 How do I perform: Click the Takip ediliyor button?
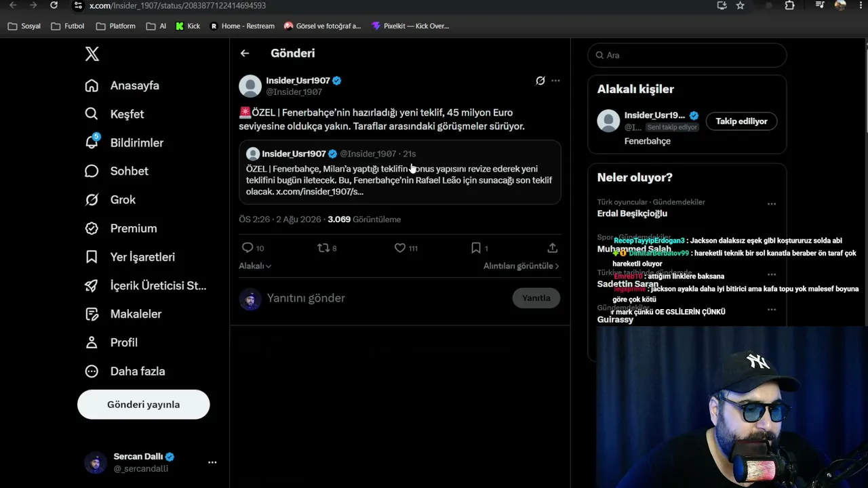pyautogui.click(x=741, y=121)
